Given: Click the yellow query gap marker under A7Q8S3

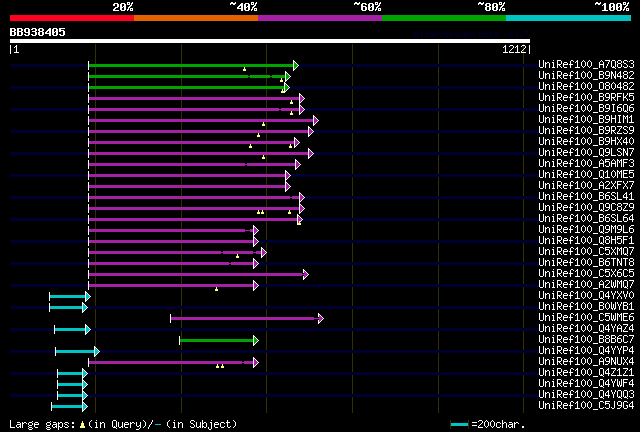Looking at the screenshot, I should 244,69.
